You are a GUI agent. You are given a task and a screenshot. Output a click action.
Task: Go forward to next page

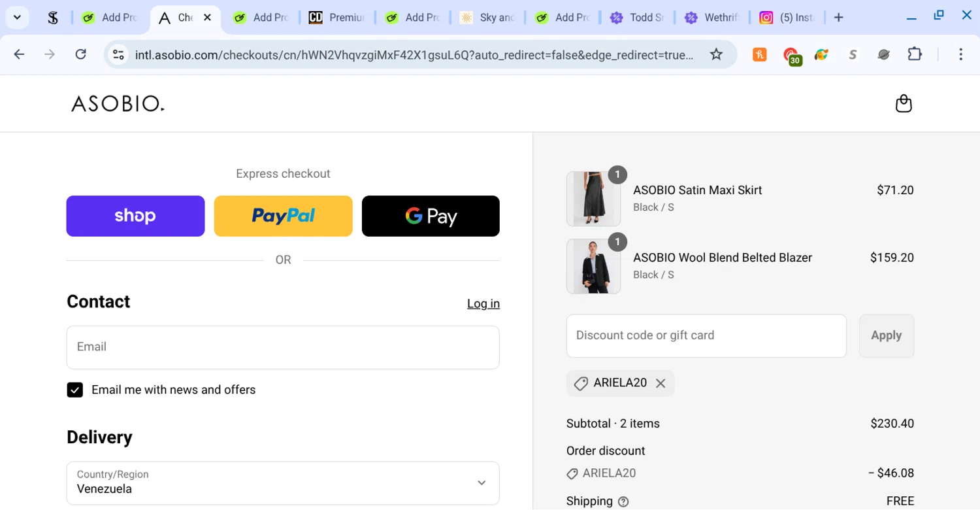[x=50, y=54]
